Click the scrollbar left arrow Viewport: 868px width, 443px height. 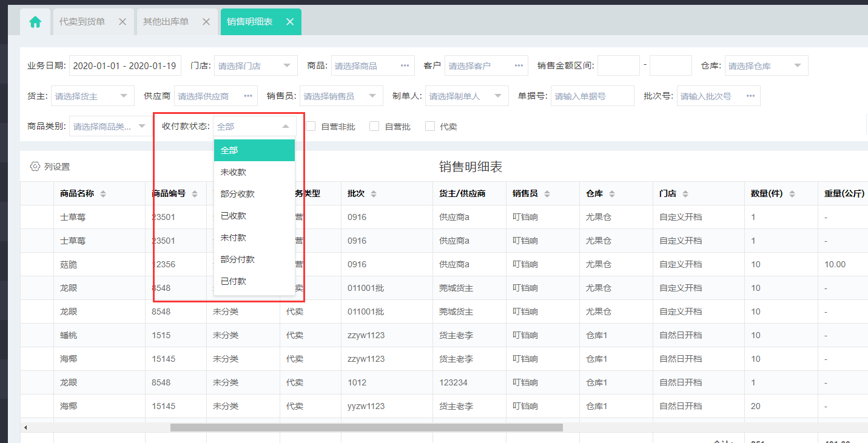[x=25, y=427]
